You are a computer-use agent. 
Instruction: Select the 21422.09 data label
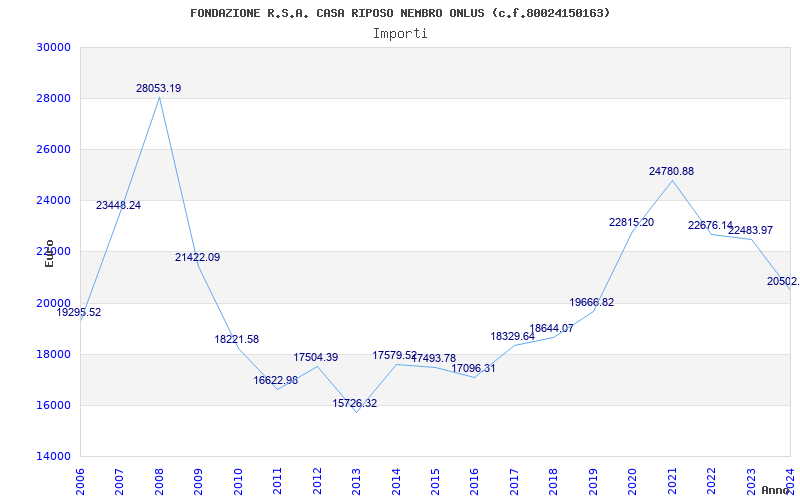click(197, 258)
